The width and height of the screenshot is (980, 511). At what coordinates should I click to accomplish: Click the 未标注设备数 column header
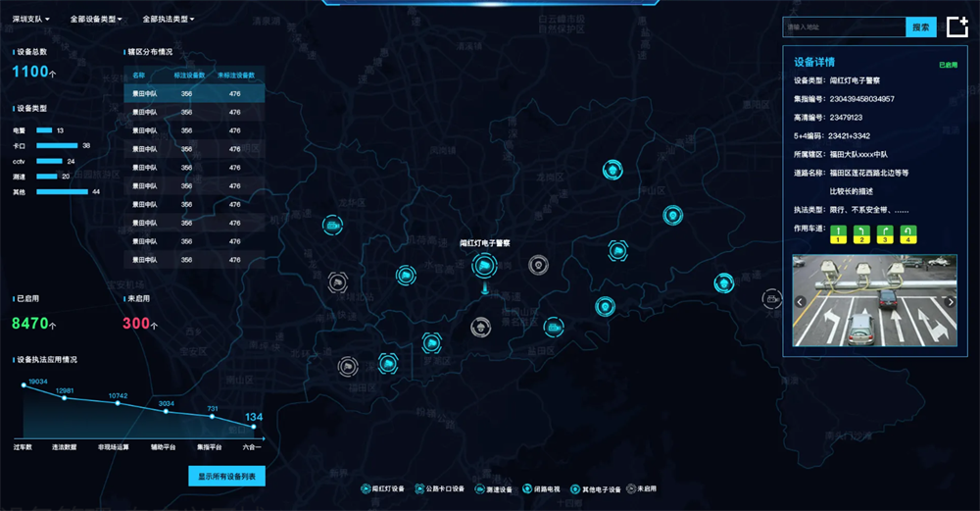[235, 75]
